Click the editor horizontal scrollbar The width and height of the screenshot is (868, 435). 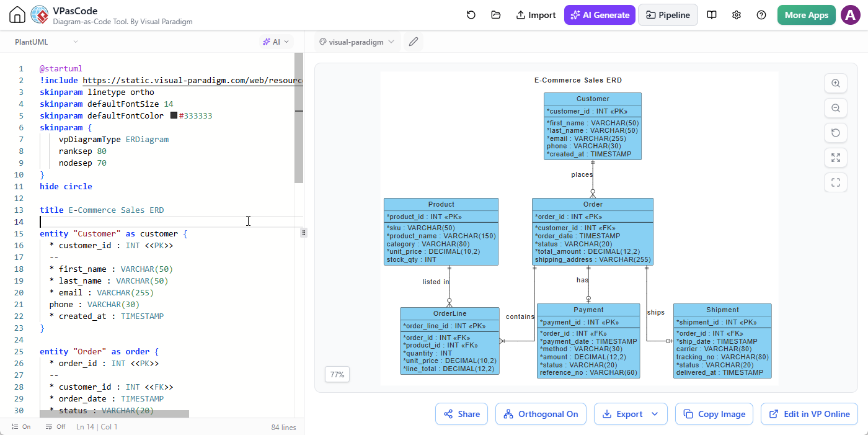(114, 413)
